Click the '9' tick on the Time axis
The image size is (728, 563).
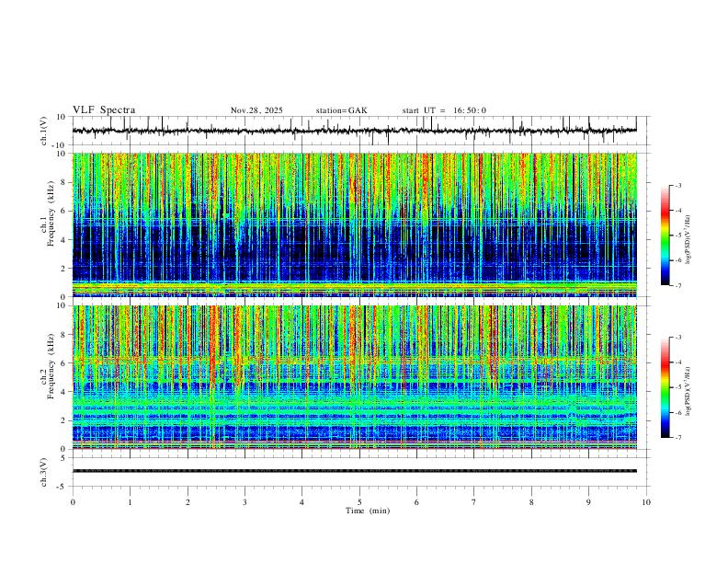(x=588, y=502)
